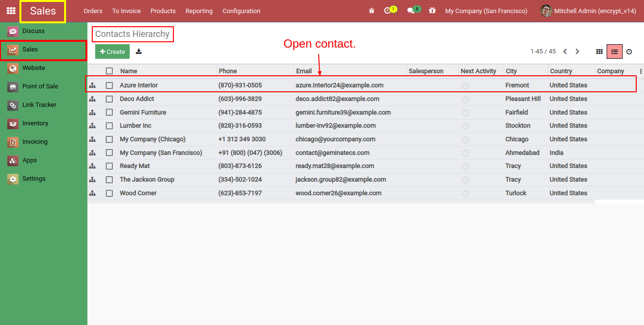Go to previous contacts page
This screenshot has height=325, width=644.
tap(564, 51)
